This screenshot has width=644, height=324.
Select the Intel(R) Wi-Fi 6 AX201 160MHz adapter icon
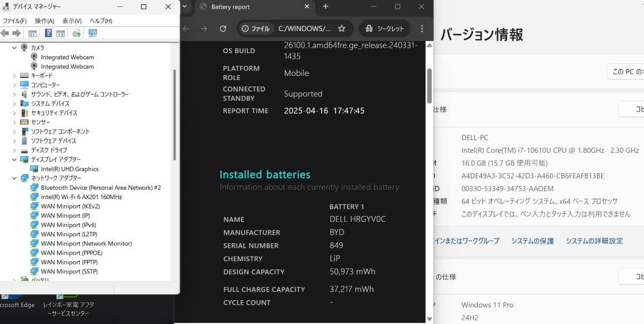point(34,197)
